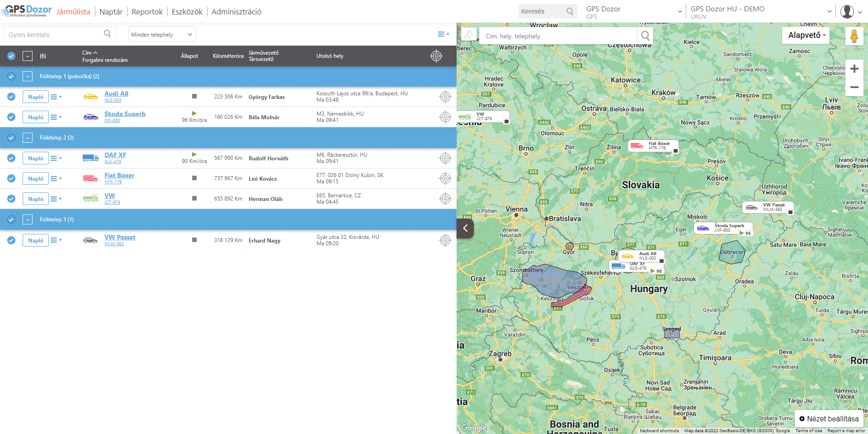Viewport: 868px width, 434px height.
Task: Open Napló for Škoda Superb
Action: pos(36,117)
